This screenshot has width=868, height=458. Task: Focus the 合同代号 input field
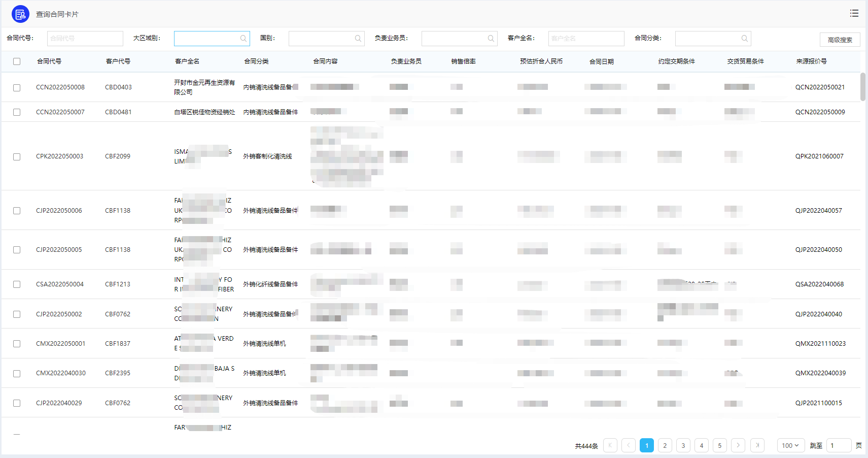click(x=85, y=39)
